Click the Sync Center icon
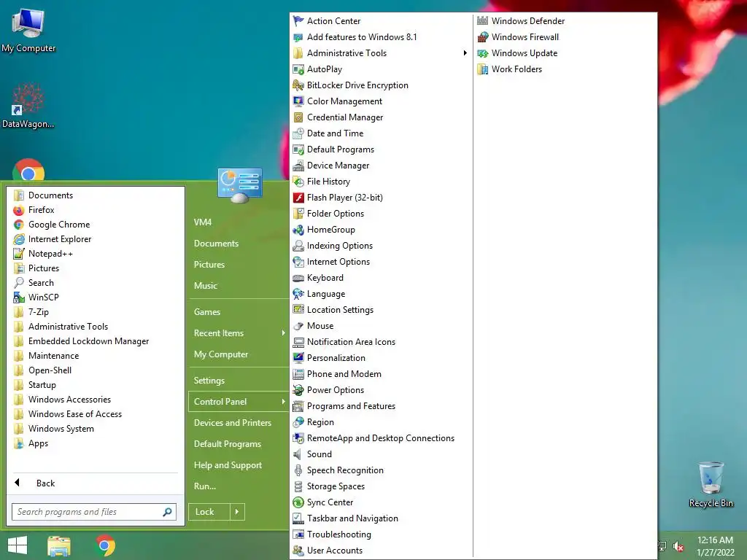This screenshot has height=560, width=747. (x=298, y=502)
